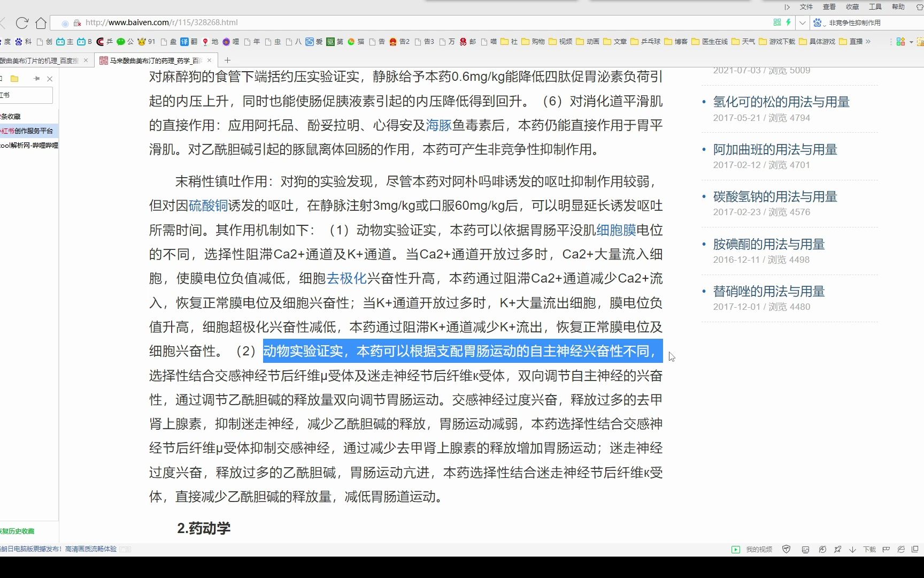Open the 乒乓球 bookmark folder

(x=645, y=41)
